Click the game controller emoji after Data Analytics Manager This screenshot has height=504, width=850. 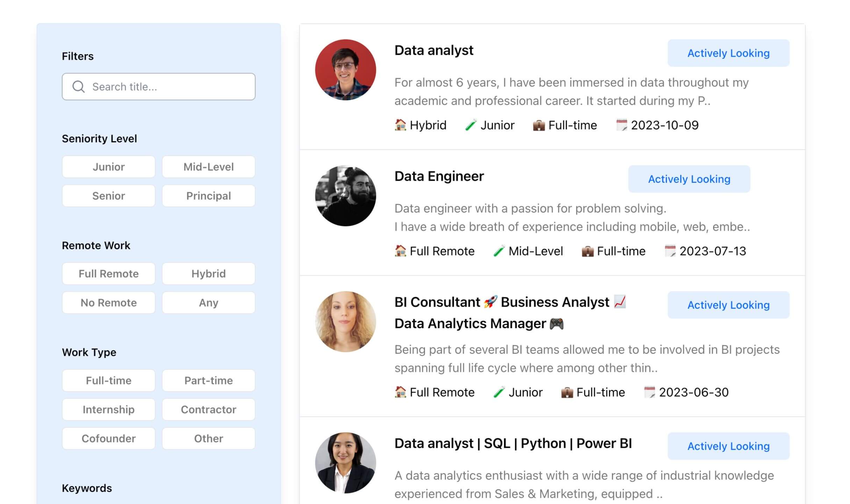(557, 323)
